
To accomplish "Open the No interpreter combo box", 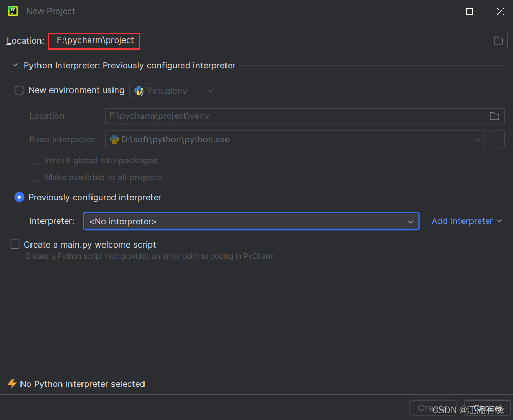I will pyautogui.click(x=251, y=221).
